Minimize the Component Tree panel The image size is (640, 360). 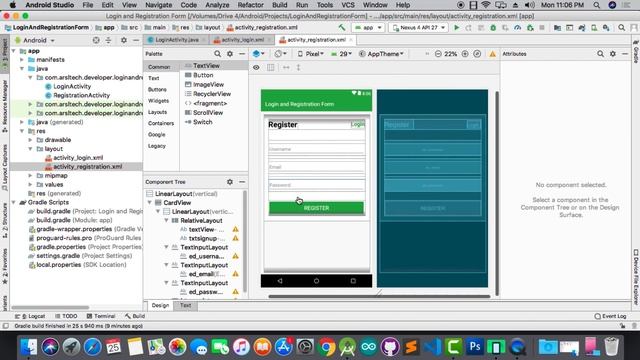(242, 182)
